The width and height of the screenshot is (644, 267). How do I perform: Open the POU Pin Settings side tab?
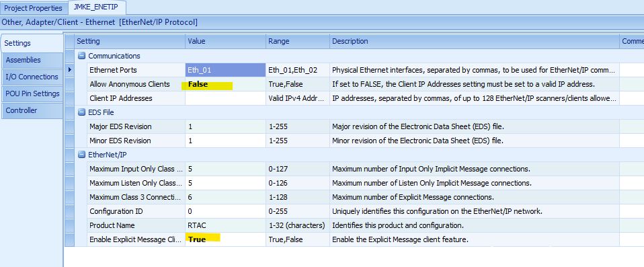click(x=32, y=93)
